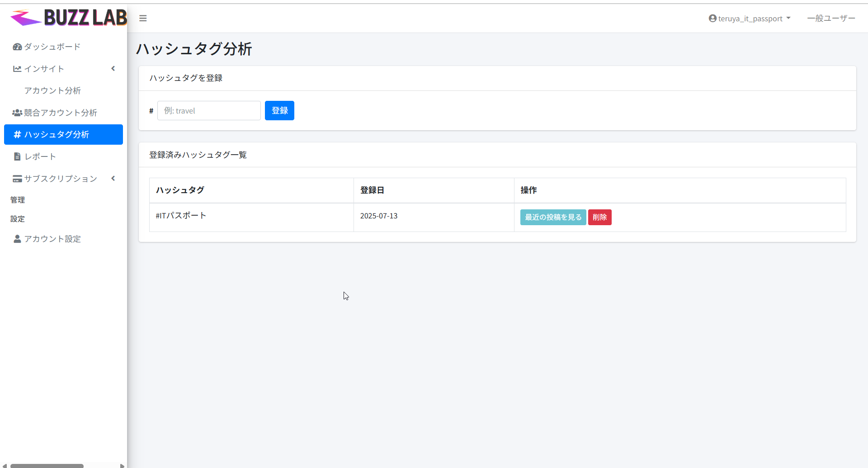The image size is (868, 468).
Task: Click the sidebar horizontal scrollbar thumb
Action: [x=47, y=465]
